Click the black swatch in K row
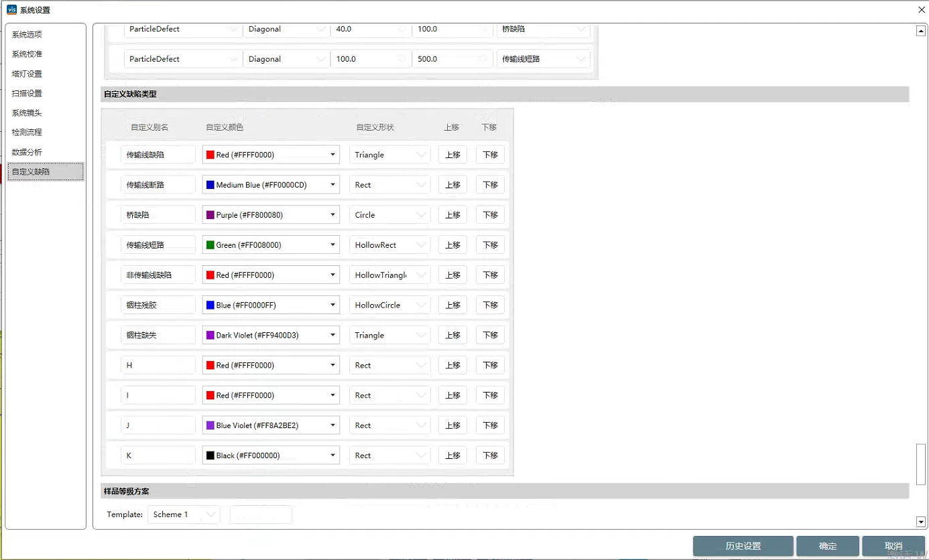Viewport: 929px width, 560px height. click(x=210, y=456)
